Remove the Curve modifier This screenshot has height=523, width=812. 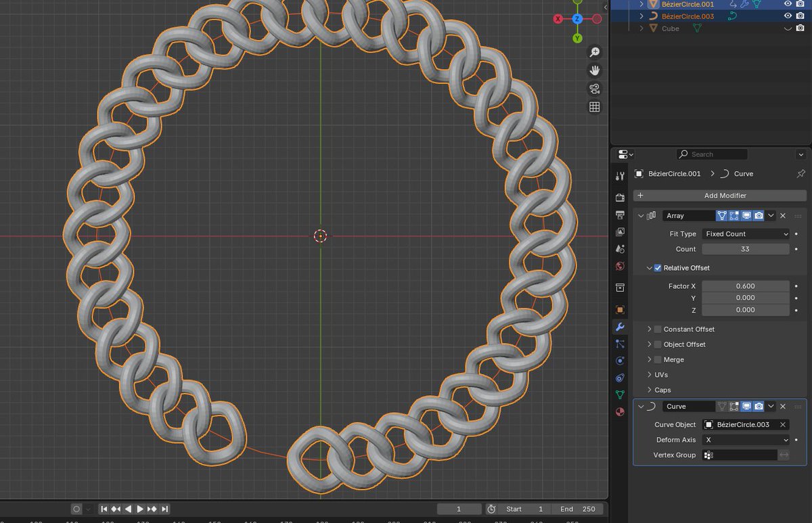[783, 407]
